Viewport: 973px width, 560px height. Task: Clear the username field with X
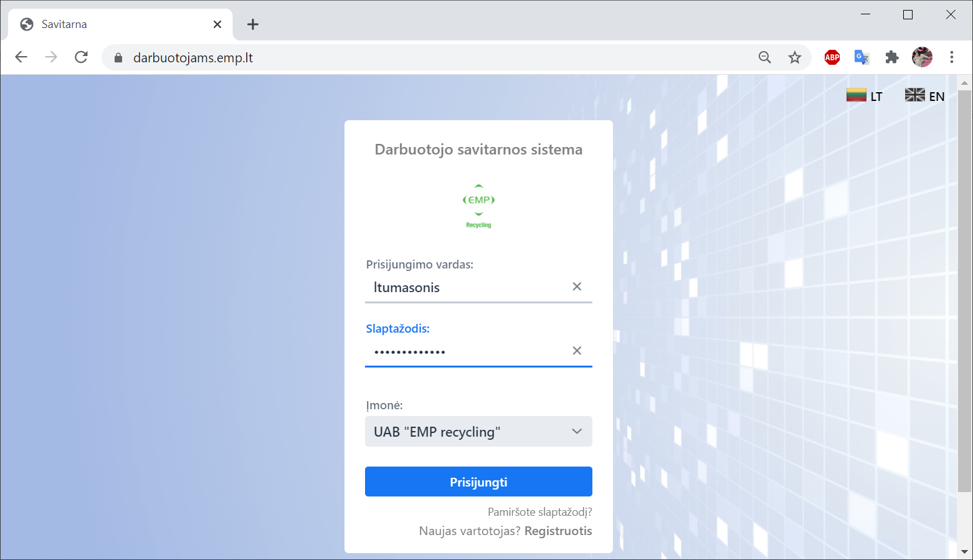pos(577,287)
